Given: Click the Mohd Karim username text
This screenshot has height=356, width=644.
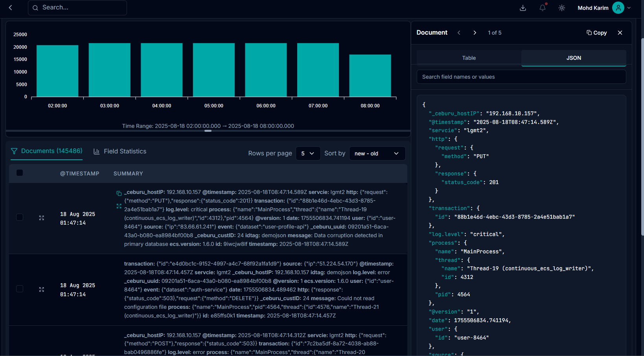Looking at the screenshot, I should [593, 8].
